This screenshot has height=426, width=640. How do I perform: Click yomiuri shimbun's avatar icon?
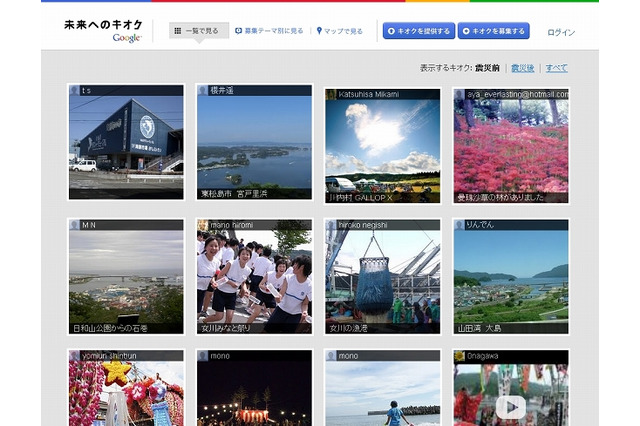pyautogui.click(x=74, y=356)
